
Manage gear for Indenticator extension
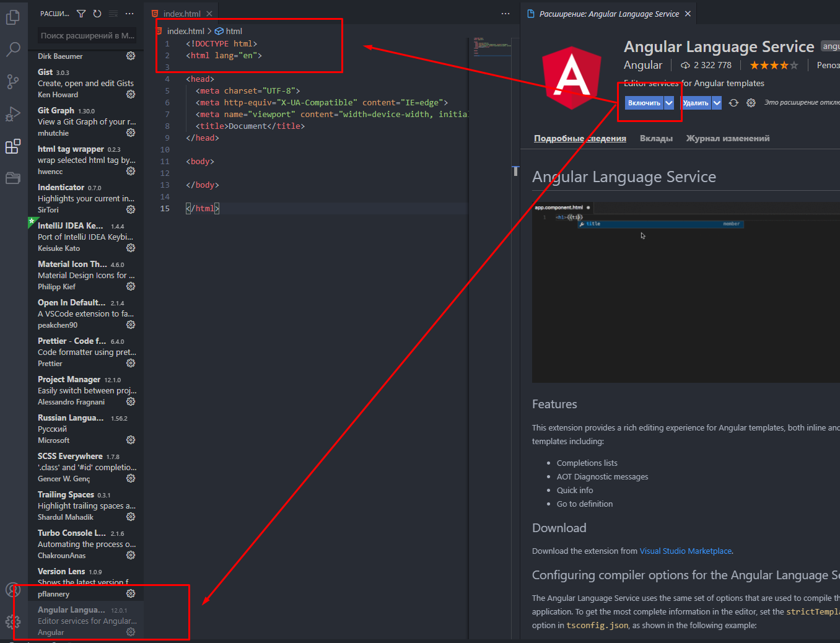pyautogui.click(x=131, y=209)
